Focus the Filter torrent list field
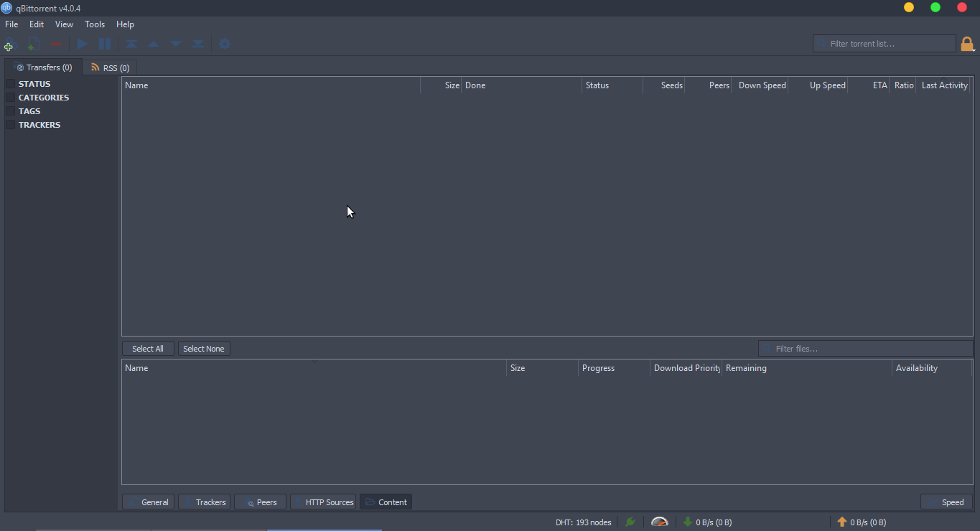The image size is (980, 531). click(x=885, y=44)
